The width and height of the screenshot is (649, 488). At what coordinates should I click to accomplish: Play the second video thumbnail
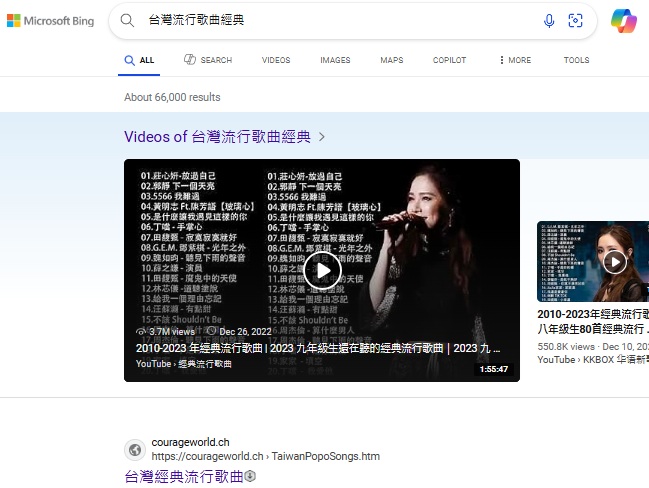[614, 262]
